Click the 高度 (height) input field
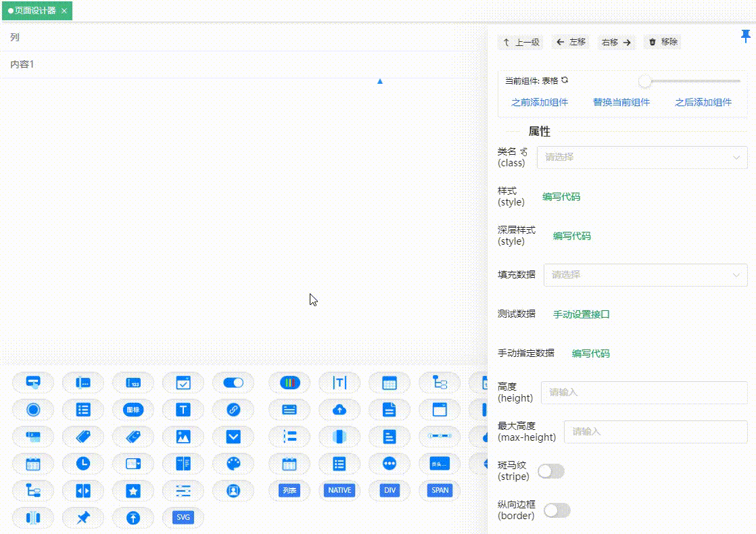This screenshot has height=534, width=756. 642,393
